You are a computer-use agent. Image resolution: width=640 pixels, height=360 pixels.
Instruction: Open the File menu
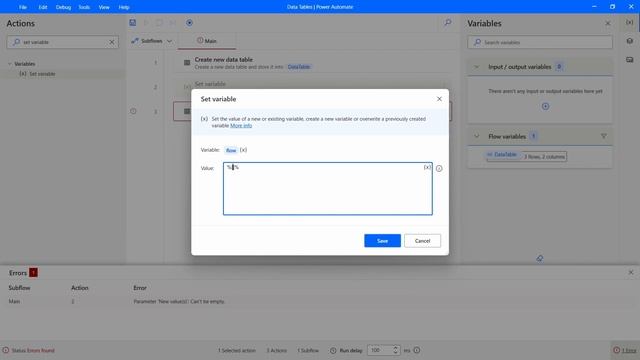pos(23,7)
